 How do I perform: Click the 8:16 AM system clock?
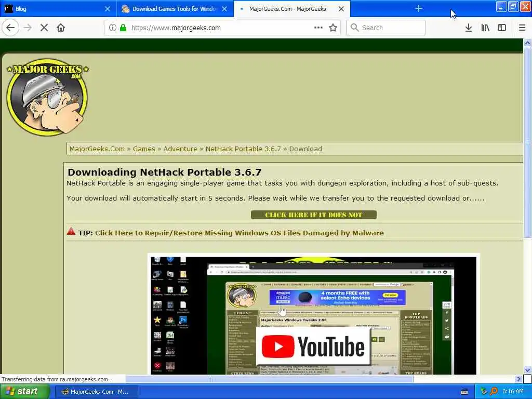point(513,392)
